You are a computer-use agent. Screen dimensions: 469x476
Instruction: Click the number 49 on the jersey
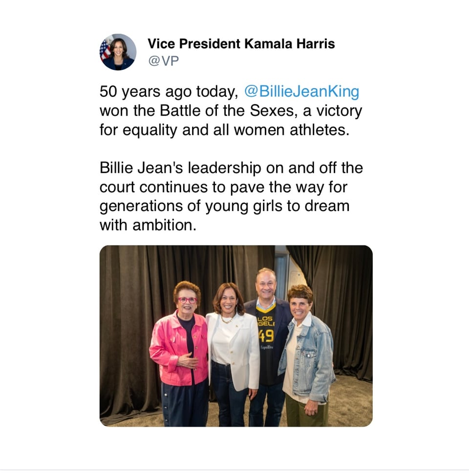266,336
